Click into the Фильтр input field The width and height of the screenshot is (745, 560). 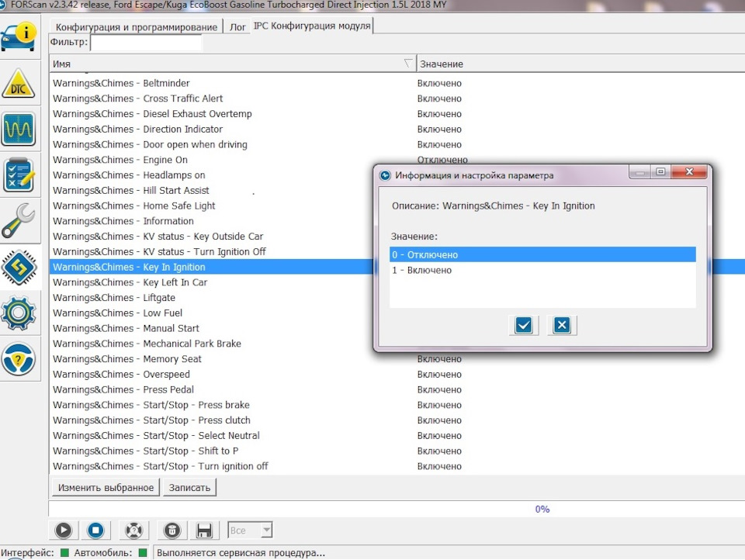(146, 43)
